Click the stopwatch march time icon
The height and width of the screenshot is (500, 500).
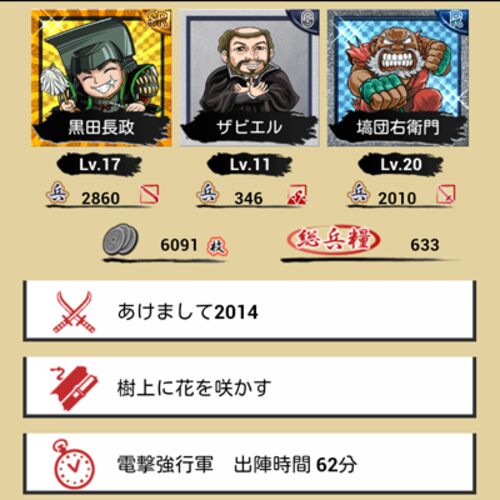pyautogui.click(x=73, y=464)
